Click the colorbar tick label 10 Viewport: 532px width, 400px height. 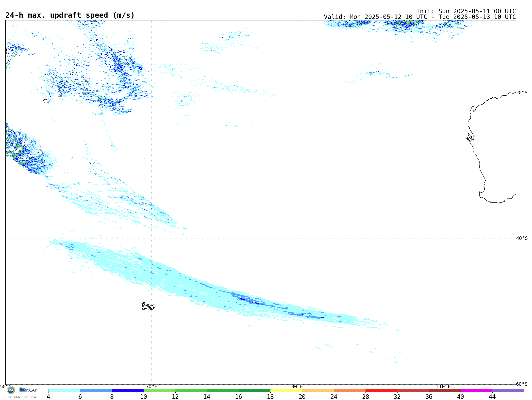pyautogui.click(x=144, y=397)
